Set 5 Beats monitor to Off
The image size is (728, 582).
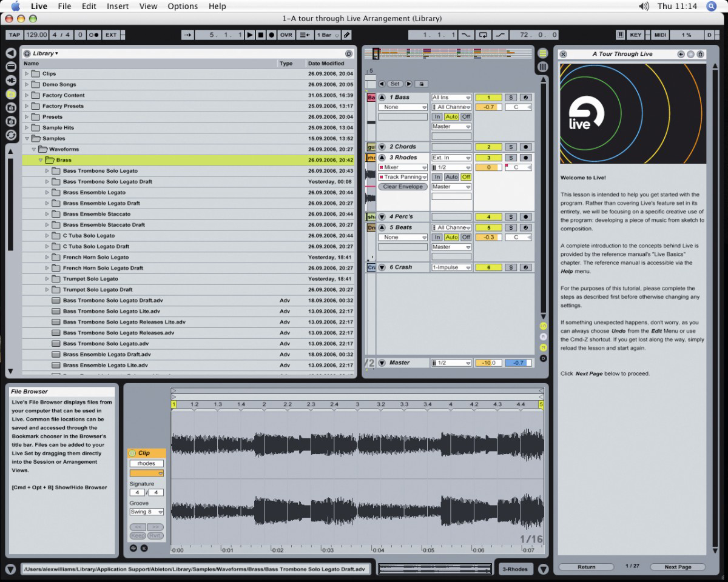pyautogui.click(x=466, y=237)
